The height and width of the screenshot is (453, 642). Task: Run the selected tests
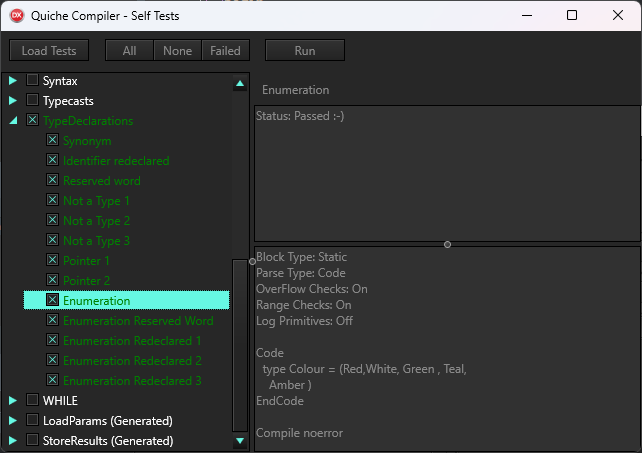305,50
